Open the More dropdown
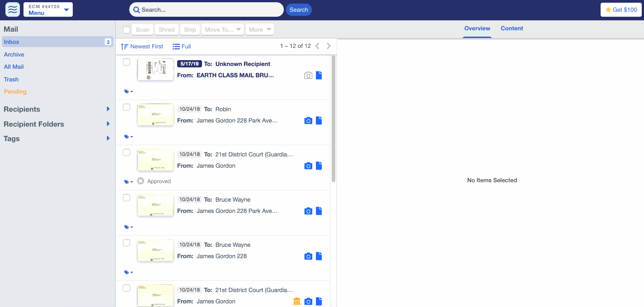The image size is (644, 307). [x=260, y=29]
